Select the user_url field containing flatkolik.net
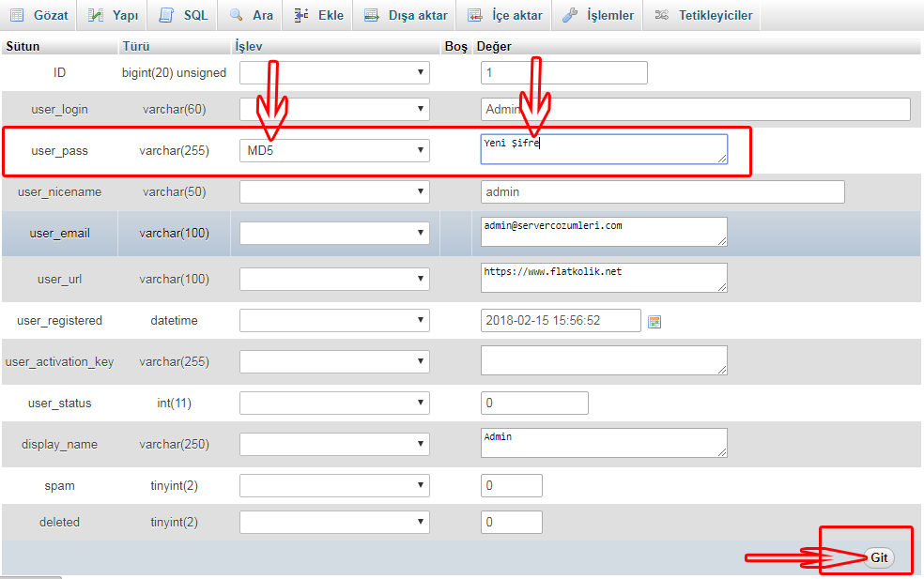 tap(603, 277)
